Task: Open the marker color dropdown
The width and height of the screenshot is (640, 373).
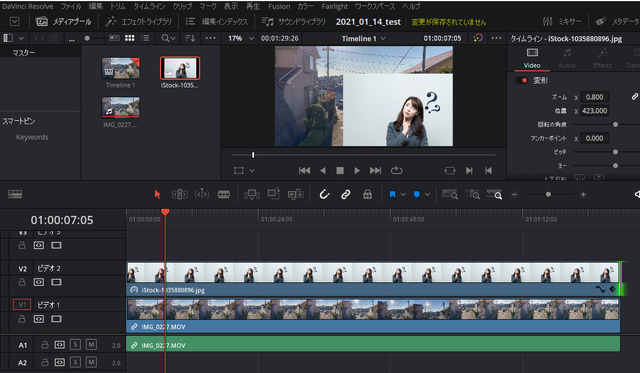Action: pyautogui.click(x=427, y=195)
